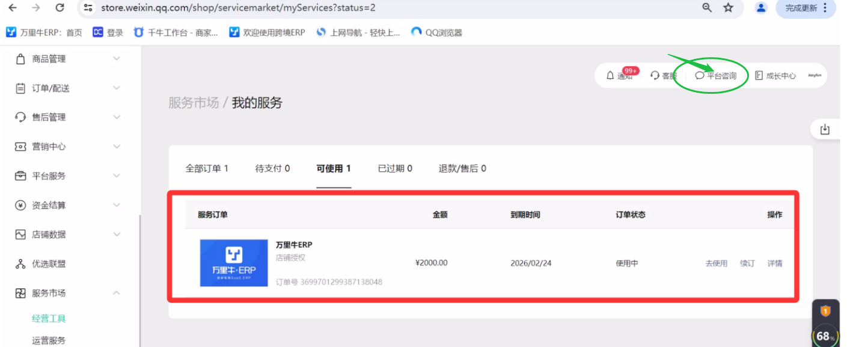Open the 欢迎使用跨境ERP bookmark
Screen dimensions: 868x347
267,32
